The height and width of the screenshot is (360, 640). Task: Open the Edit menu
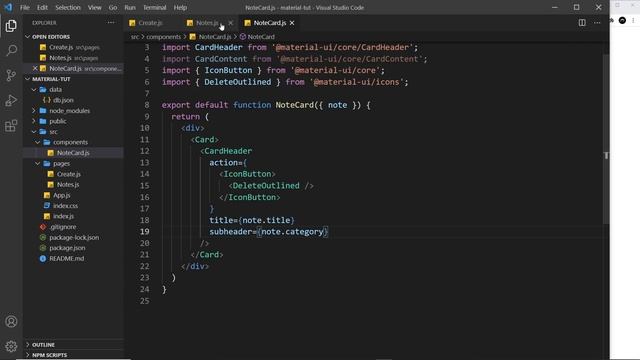42,7
